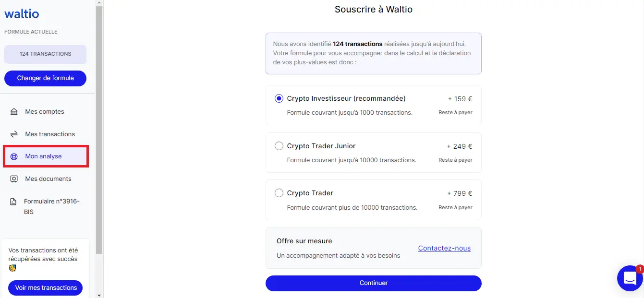Open the Mes documents icon
Viewport: 644px width, 298px height.
point(15,179)
